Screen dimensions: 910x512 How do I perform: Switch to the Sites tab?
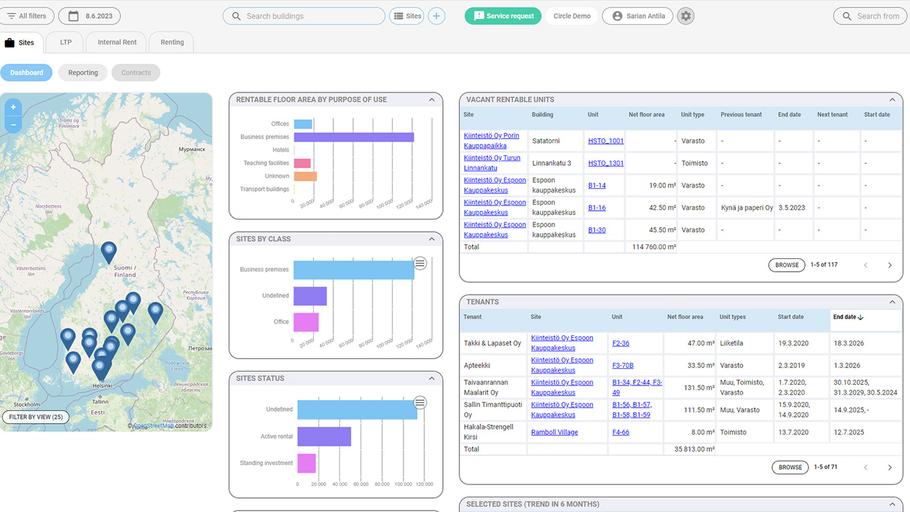tap(20, 42)
